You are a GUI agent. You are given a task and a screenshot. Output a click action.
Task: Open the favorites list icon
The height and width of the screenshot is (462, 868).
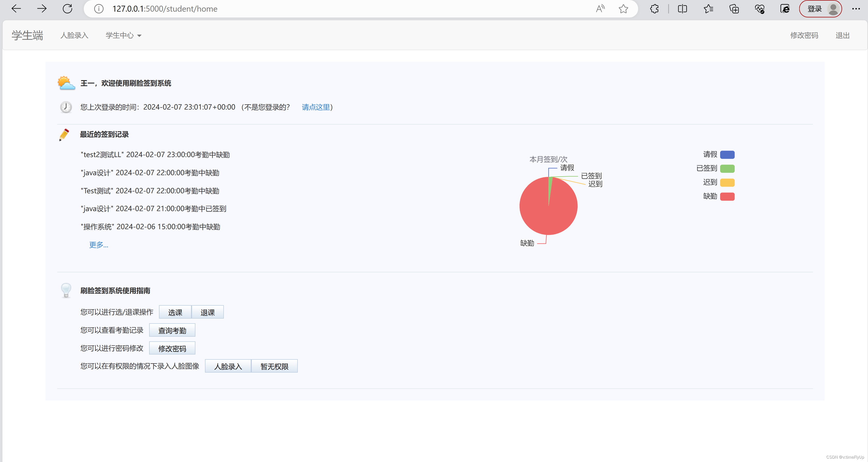(x=708, y=9)
